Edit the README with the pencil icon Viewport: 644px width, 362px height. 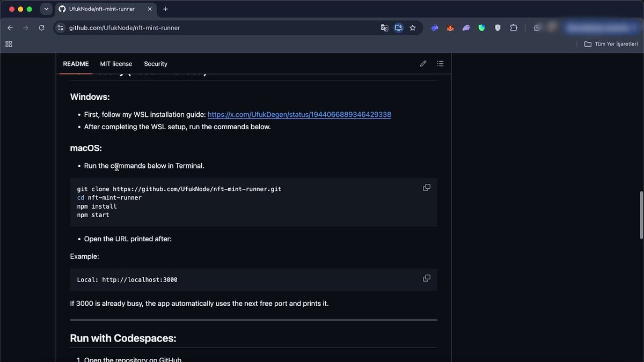(x=423, y=64)
